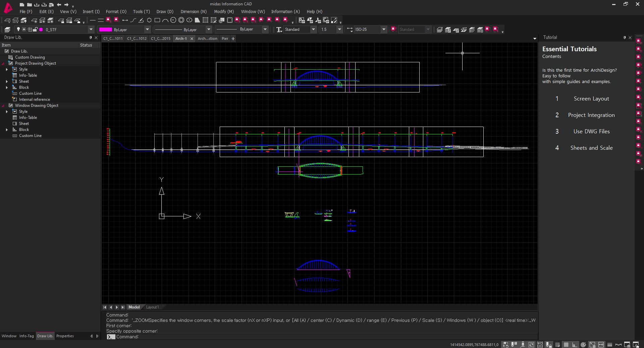Select the Rectangle draw tool

157,20
